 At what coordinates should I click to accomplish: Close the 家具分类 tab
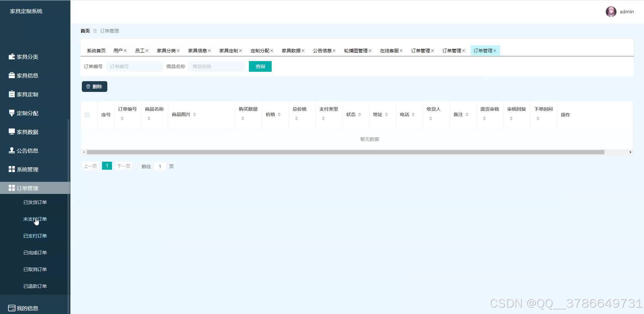tap(178, 51)
